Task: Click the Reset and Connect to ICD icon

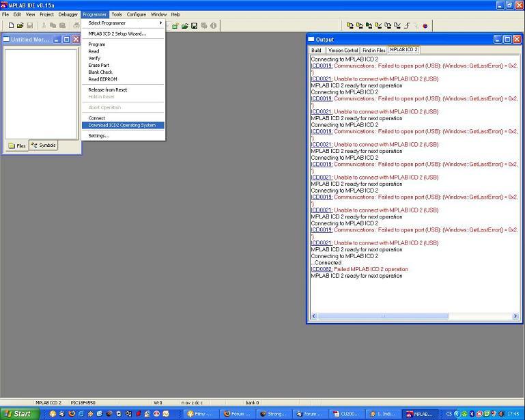Action: pos(425,26)
